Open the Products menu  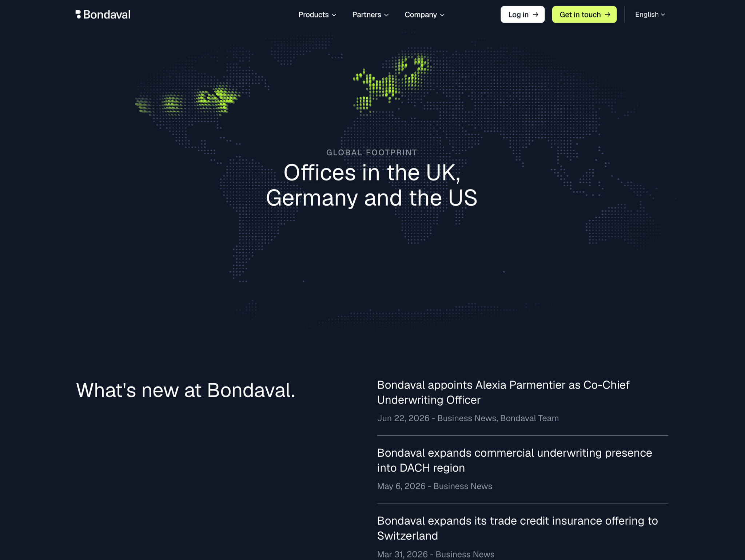point(317,15)
